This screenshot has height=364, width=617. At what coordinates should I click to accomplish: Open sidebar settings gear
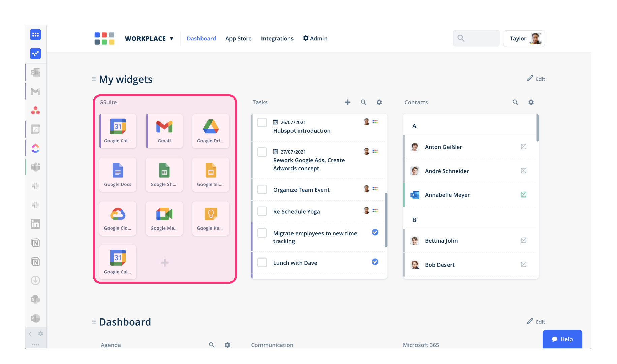pyautogui.click(x=40, y=334)
